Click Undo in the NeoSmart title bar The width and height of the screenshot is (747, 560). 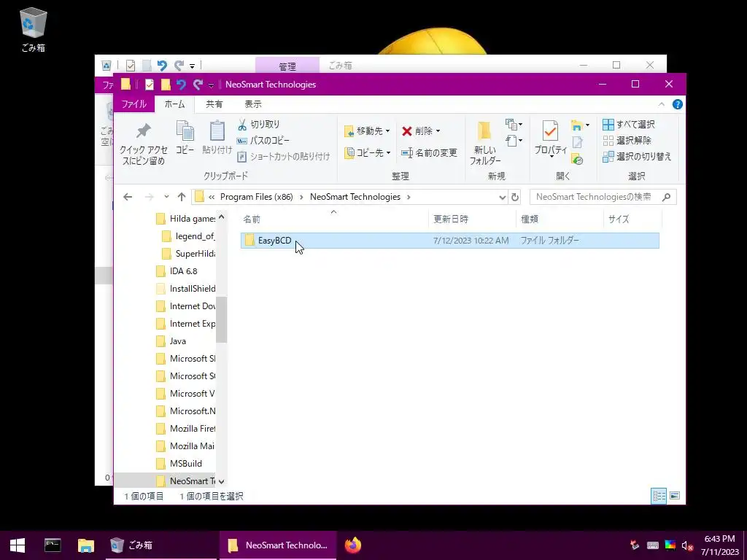[x=181, y=85]
